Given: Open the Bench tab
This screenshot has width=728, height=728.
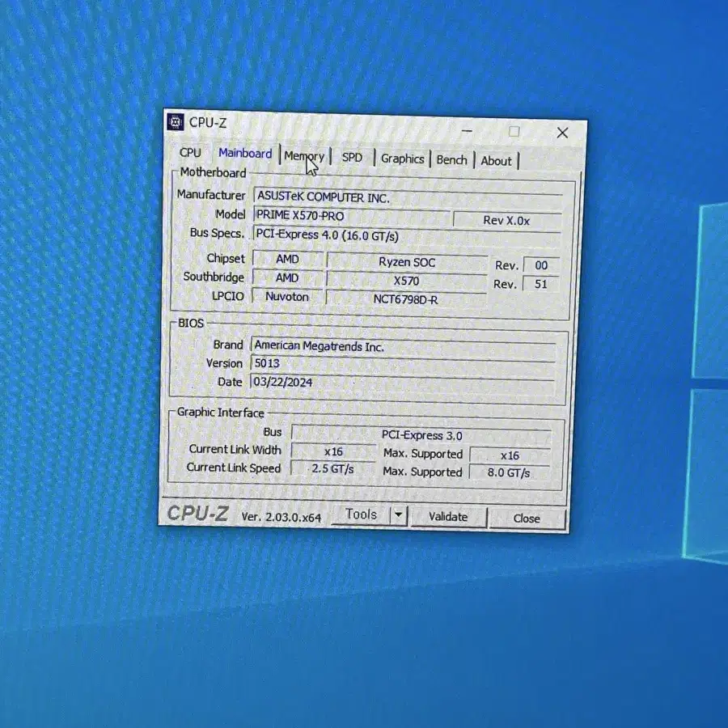Looking at the screenshot, I should (x=451, y=160).
